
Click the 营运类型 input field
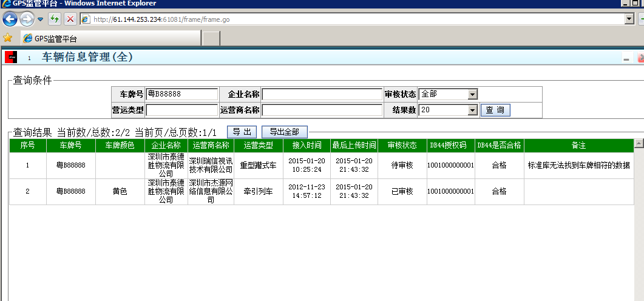point(182,110)
